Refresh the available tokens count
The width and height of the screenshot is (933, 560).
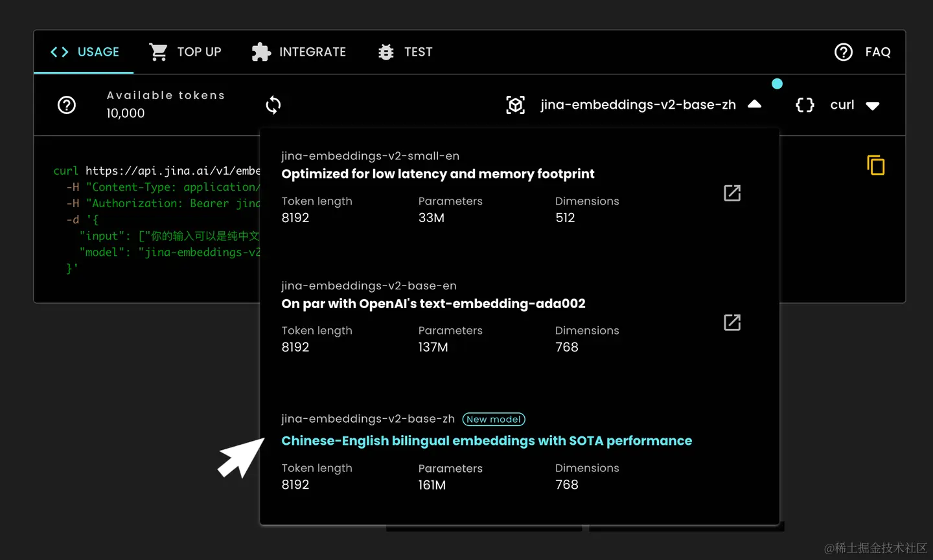(x=273, y=105)
